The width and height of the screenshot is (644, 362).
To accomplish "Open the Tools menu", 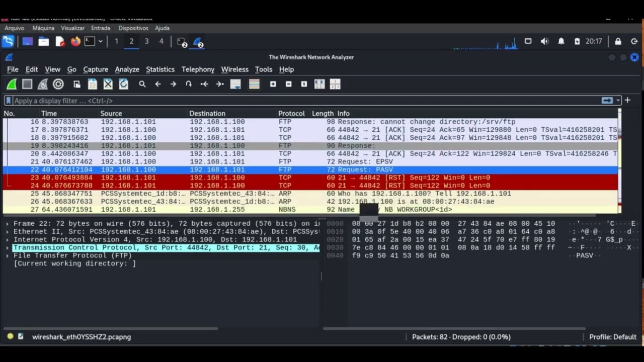I will 263,69.
